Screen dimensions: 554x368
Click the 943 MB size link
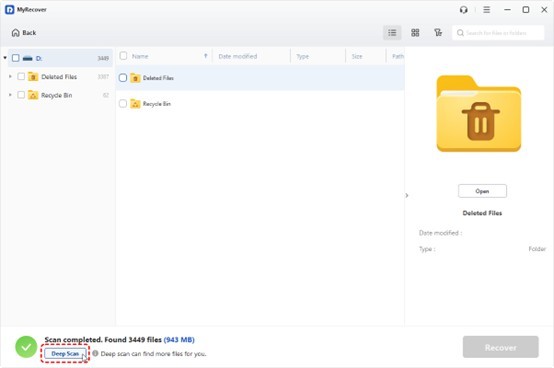pos(179,340)
